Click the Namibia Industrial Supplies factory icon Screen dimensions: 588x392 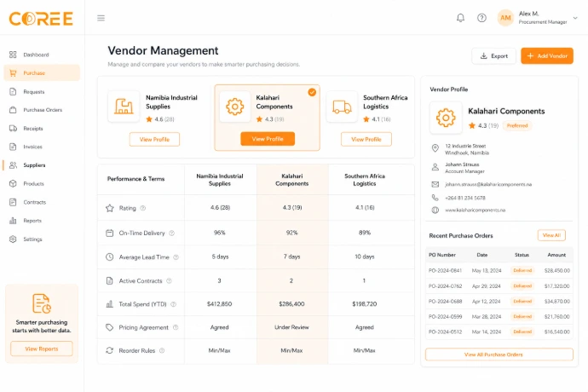(124, 107)
